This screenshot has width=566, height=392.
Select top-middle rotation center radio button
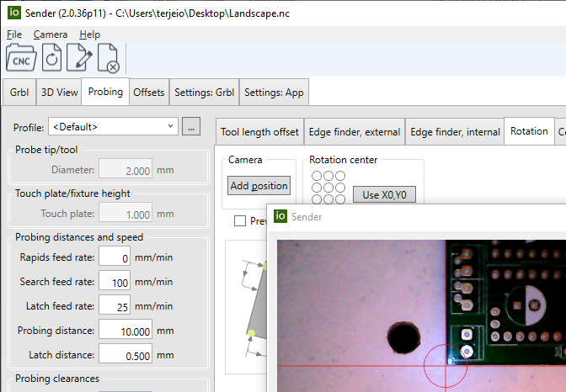pyautogui.click(x=328, y=176)
